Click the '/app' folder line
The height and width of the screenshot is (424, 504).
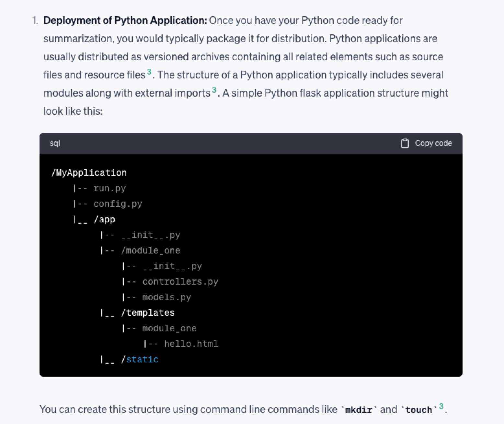[104, 219]
